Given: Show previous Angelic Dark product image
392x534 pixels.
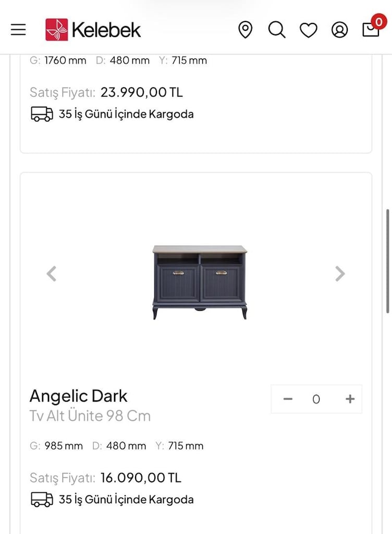Looking at the screenshot, I should 52,273.
